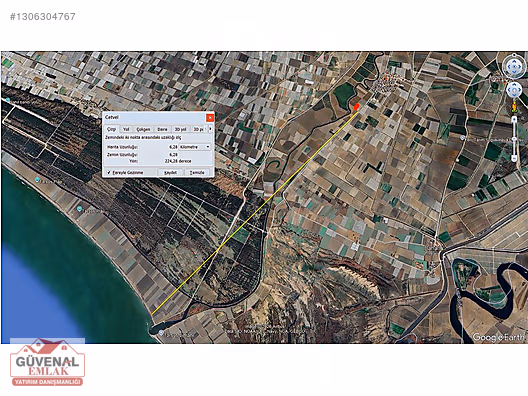Click the look-around right arrow on compass
The width and height of the screenshot is (528, 396).
point(520,67)
